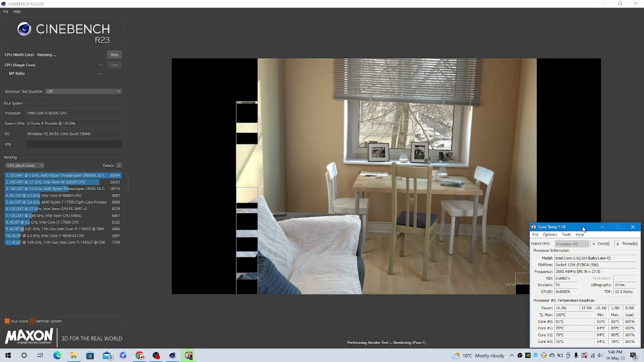Image resolution: width=644 pixels, height=362 pixels.
Task: Select the Xeon X5650 ranking row
Action: pos(63,216)
